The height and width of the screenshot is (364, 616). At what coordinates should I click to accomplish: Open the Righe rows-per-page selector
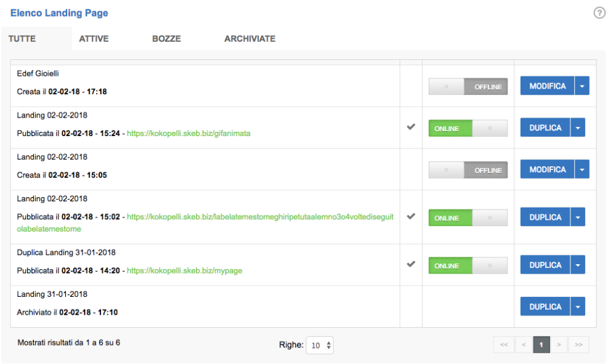coord(320,345)
